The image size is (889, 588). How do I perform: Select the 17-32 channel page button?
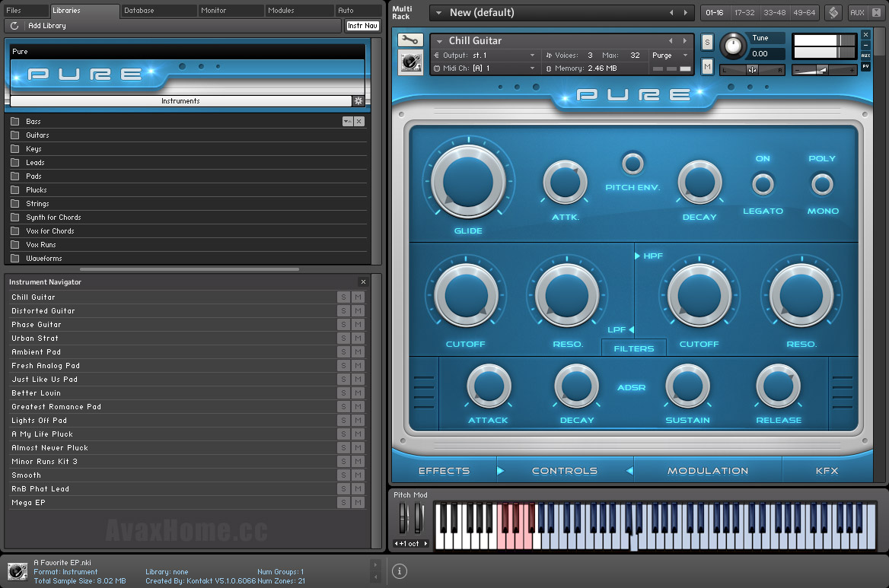pos(744,12)
